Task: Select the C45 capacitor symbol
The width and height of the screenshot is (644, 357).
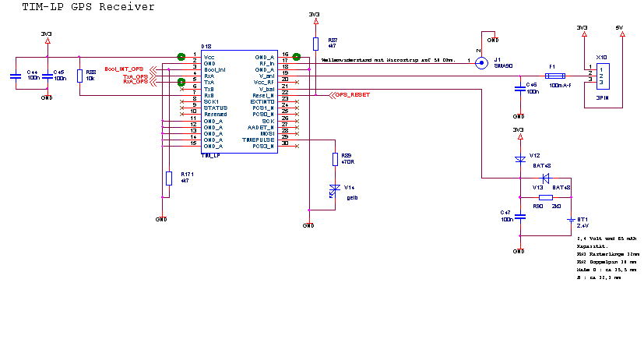Action: coord(48,76)
